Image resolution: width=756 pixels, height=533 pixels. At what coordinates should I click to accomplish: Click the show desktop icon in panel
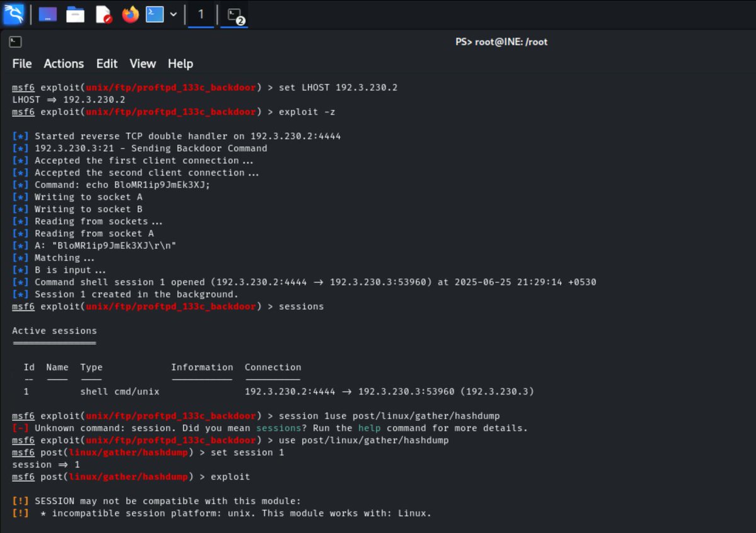48,14
